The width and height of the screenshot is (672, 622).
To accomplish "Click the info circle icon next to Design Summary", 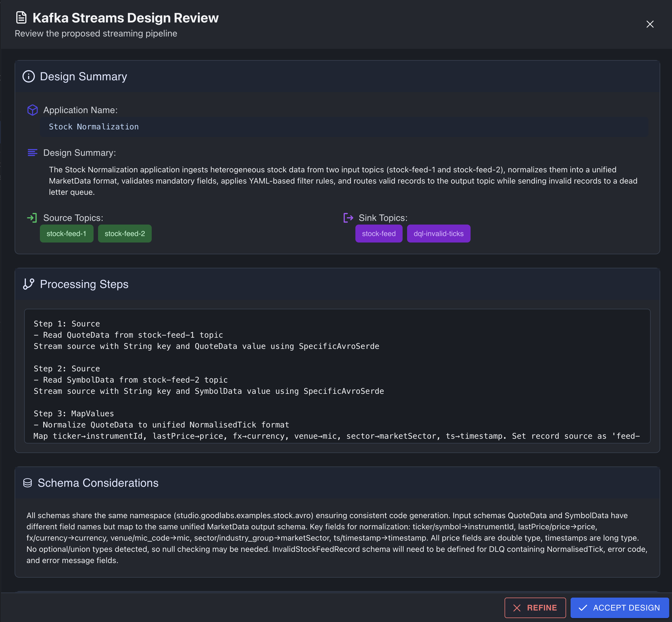I will 29,76.
